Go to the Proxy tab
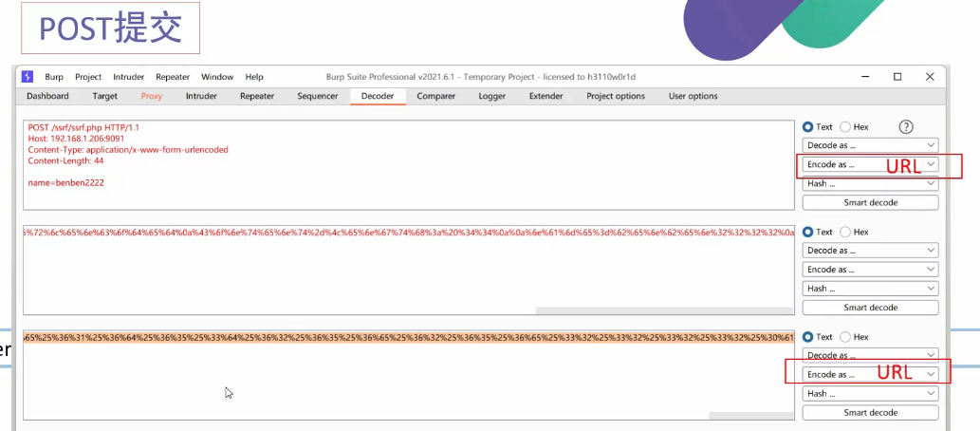The image size is (980, 431). coord(152,96)
